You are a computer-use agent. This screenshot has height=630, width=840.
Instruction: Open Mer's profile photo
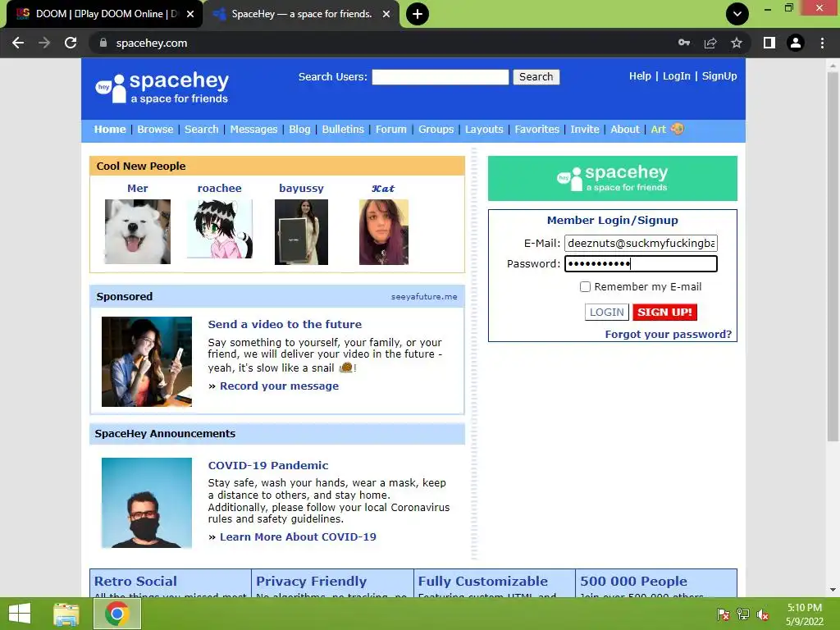138,231
